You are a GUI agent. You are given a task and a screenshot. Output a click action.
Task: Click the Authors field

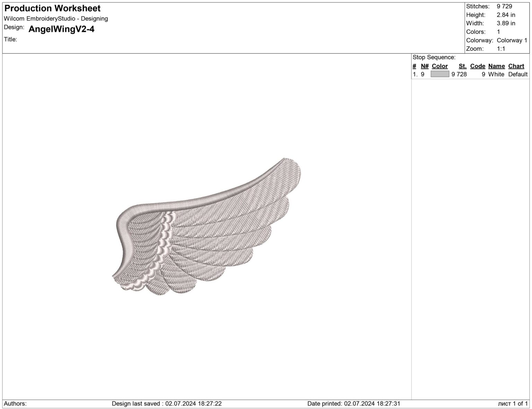pos(16,403)
